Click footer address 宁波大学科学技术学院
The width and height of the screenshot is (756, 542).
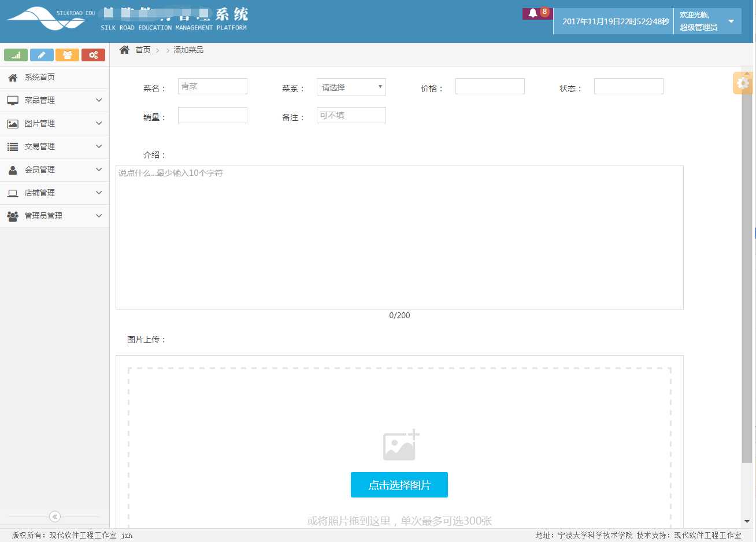point(595,536)
